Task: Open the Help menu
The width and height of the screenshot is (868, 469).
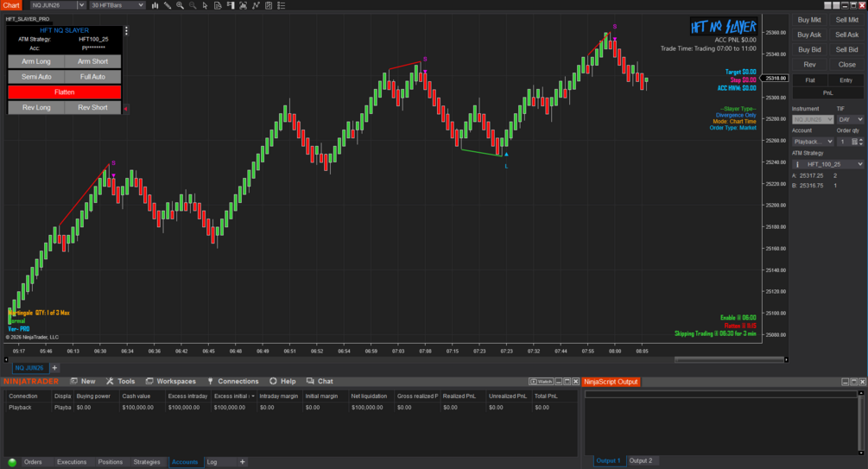Action: pos(282,381)
